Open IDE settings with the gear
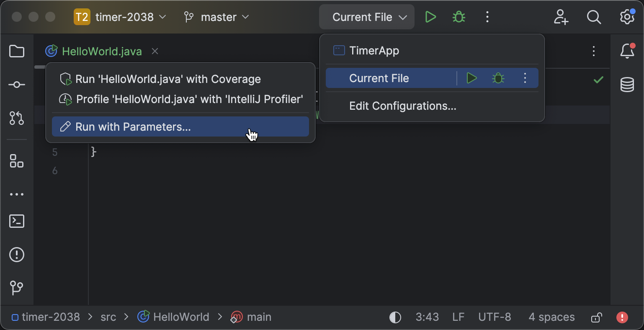The width and height of the screenshot is (644, 330). point(627,17)
